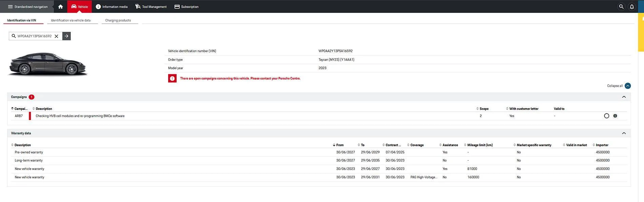
Task: Click the Campaigns count badge
Action: (x=32, y=97)
